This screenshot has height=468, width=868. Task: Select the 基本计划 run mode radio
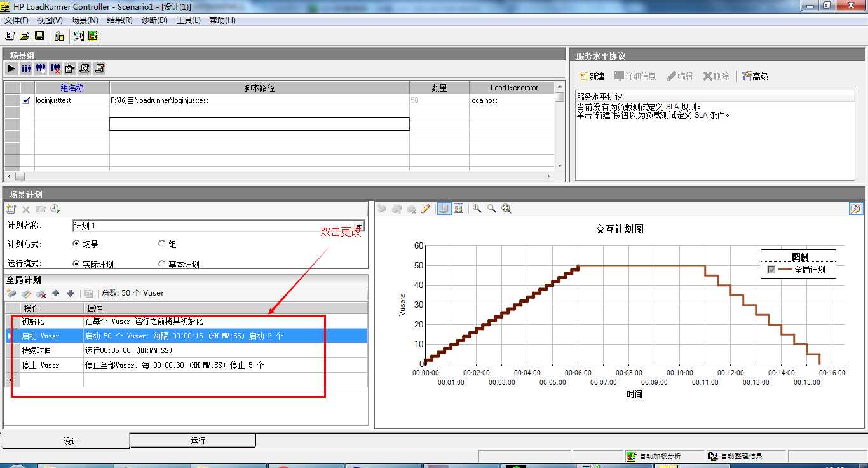tap(161, 264)
